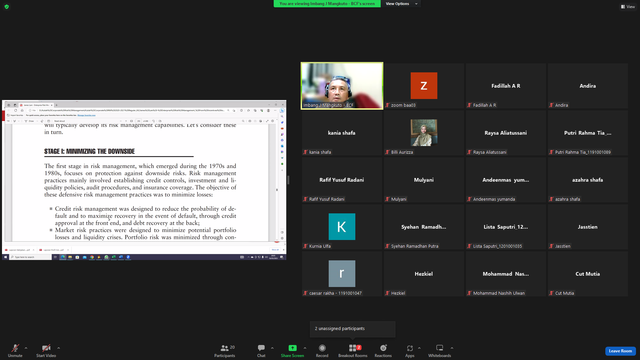Click the muted mic icon on kania shafa's tile
640x360 pixels.
click(x=305, y=152)
